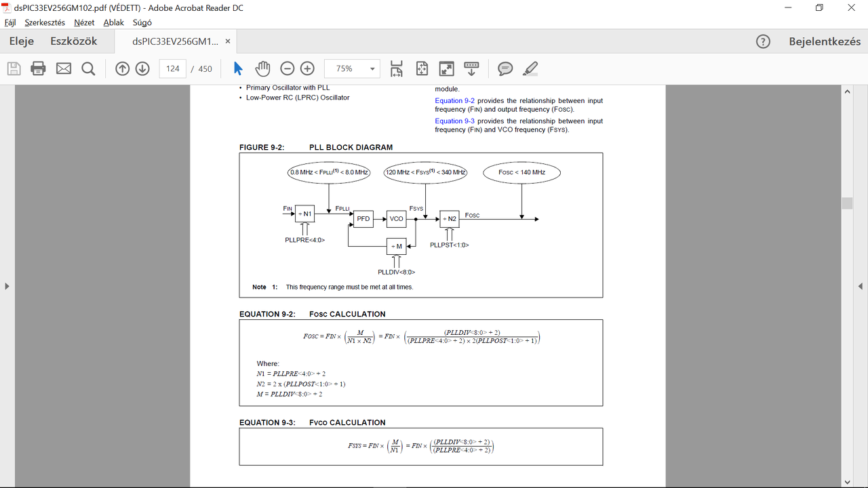
Task: Activate the hand pan tool
Action: click(x=262, y=68)
